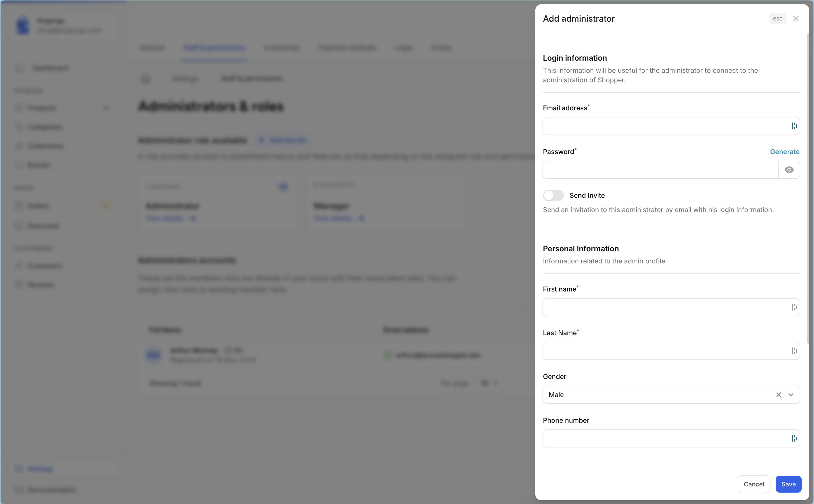Click into the Password field
This screenshot has width=814, height=504.
(660, 170)
